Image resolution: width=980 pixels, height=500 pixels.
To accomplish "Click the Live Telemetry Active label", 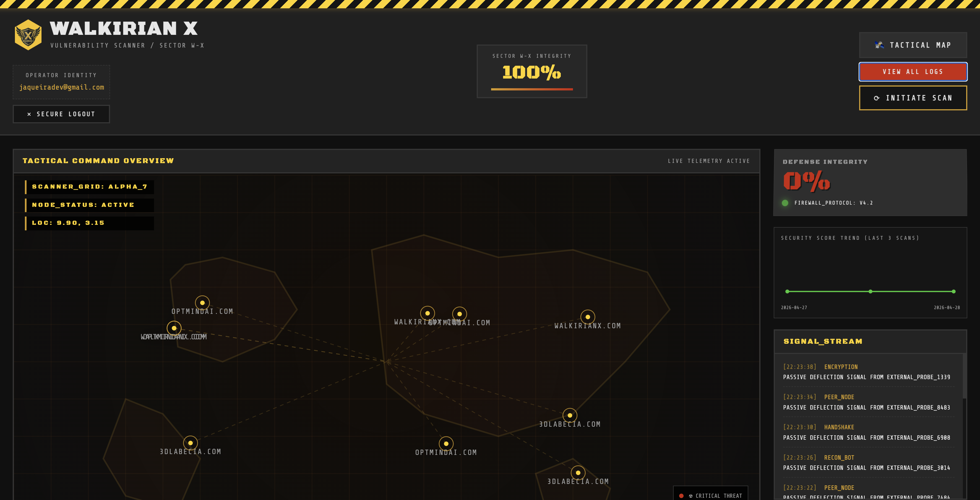I will click(x=709, y=161).
